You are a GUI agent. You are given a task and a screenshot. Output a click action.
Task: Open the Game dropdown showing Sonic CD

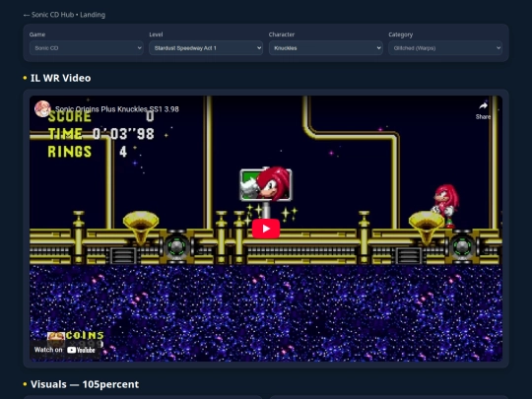pyautogui.click(x=87, y=48)
